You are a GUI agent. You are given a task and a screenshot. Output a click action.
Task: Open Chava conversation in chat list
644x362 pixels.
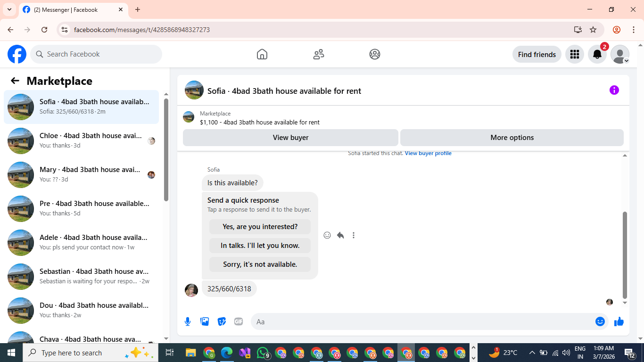81,336
